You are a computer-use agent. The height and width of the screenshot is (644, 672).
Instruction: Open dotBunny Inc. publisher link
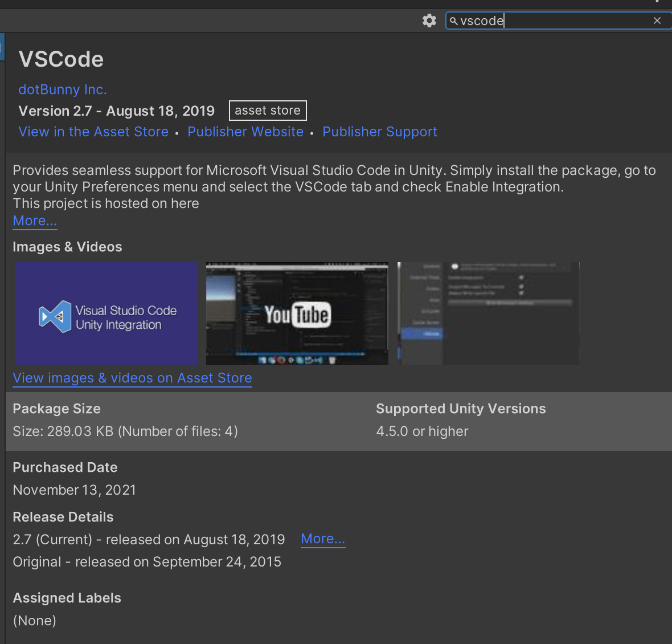63,89
